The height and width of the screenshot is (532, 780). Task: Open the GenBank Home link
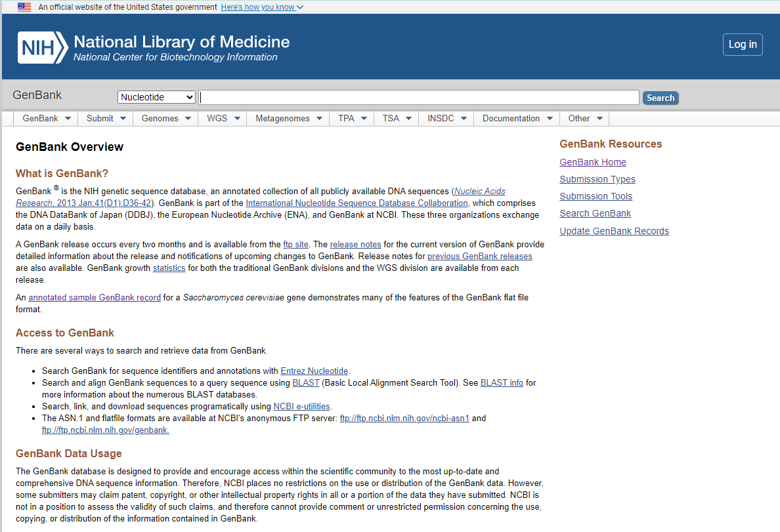[x=592, y=162]
